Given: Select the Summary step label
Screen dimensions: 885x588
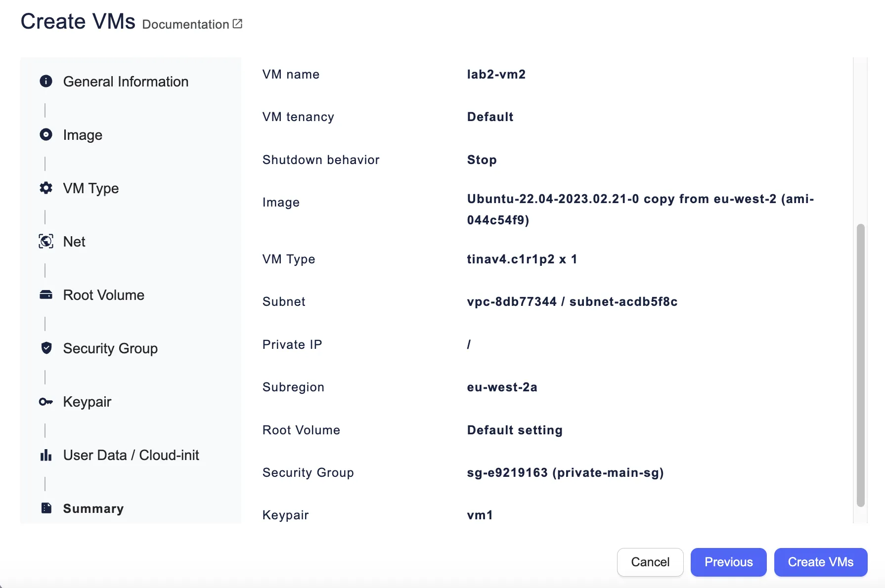Looking at the screenshot, I should (93, 508).
